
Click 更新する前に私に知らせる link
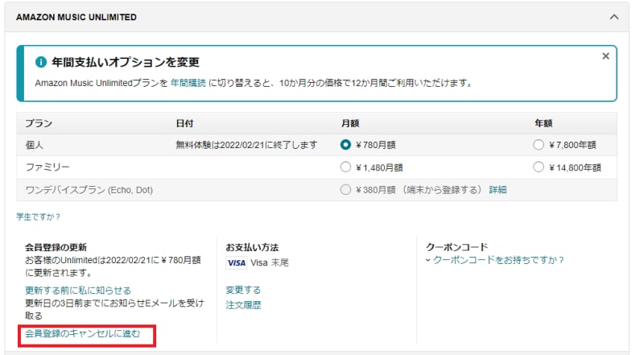(77, 290)
